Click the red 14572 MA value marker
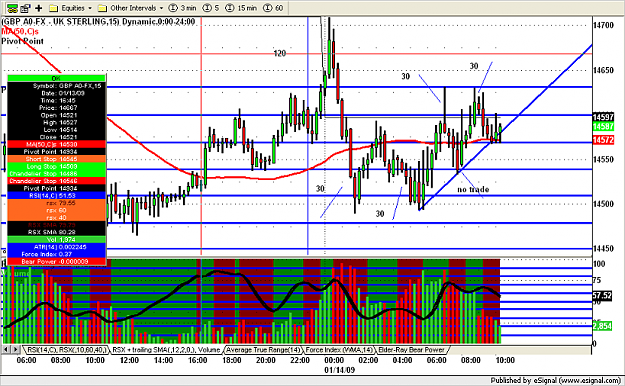The height and width of the screenshot is (386, 625). tap(603, 140)
